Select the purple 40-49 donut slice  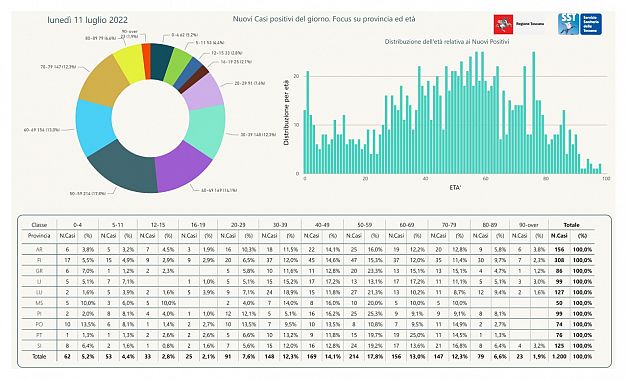182,166
